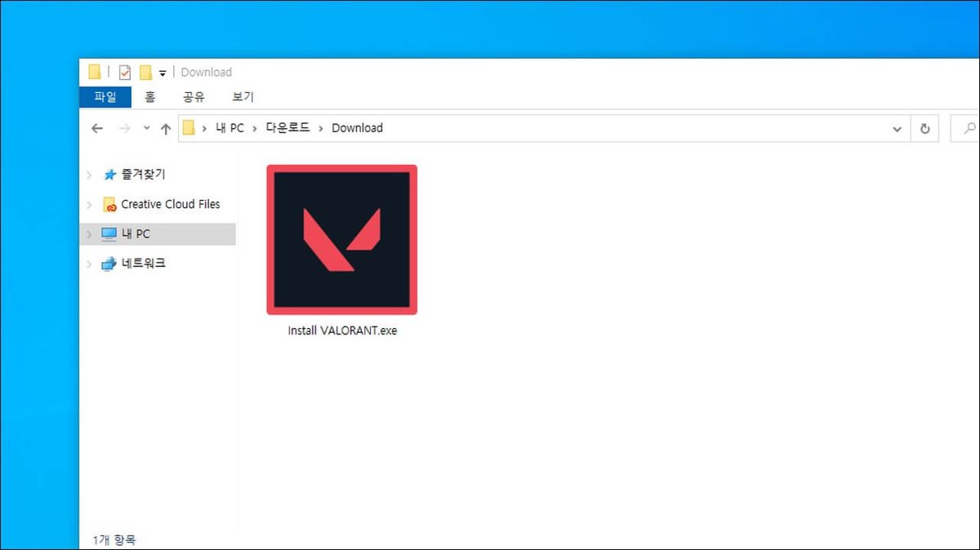This screenshot has height=550, width=980.
Task: Open the address bar history dropdown
Action: pyautogui.click(x=898, y=129)
